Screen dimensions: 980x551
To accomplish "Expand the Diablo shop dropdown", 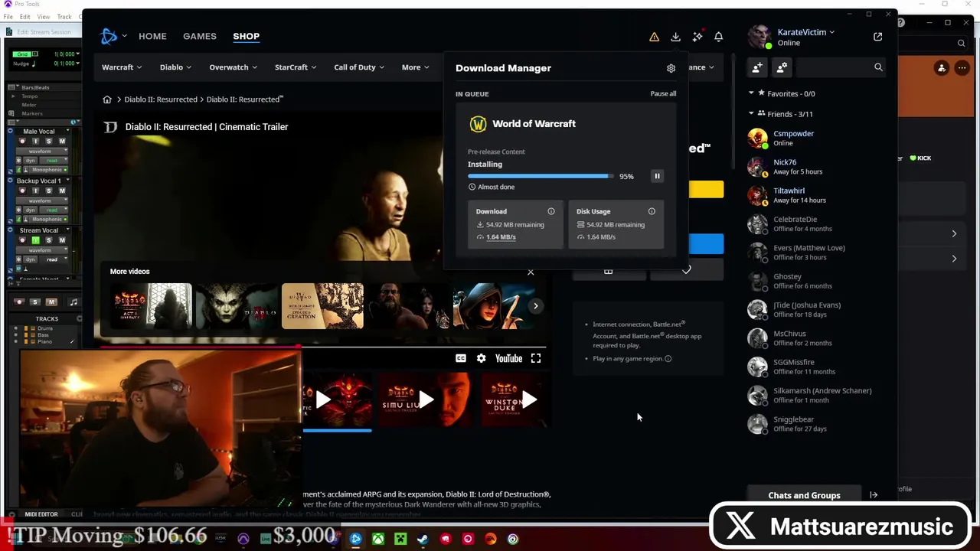I will tap(176, 67).
